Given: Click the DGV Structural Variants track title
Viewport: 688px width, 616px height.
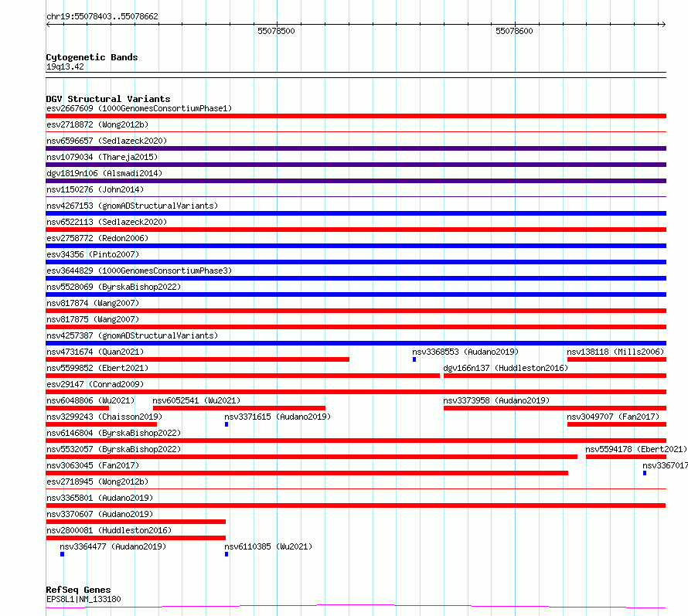Looking at the screenshot, I should click(108, 99).
